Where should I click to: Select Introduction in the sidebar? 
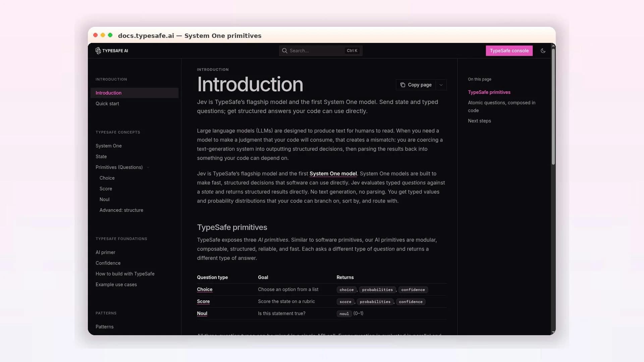pos(134,93)
